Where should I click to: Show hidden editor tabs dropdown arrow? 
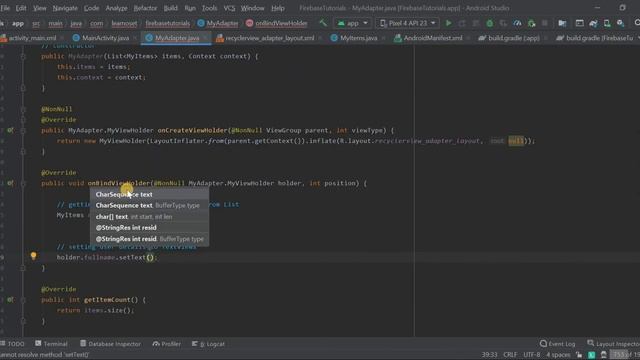(x=638, y=38)
